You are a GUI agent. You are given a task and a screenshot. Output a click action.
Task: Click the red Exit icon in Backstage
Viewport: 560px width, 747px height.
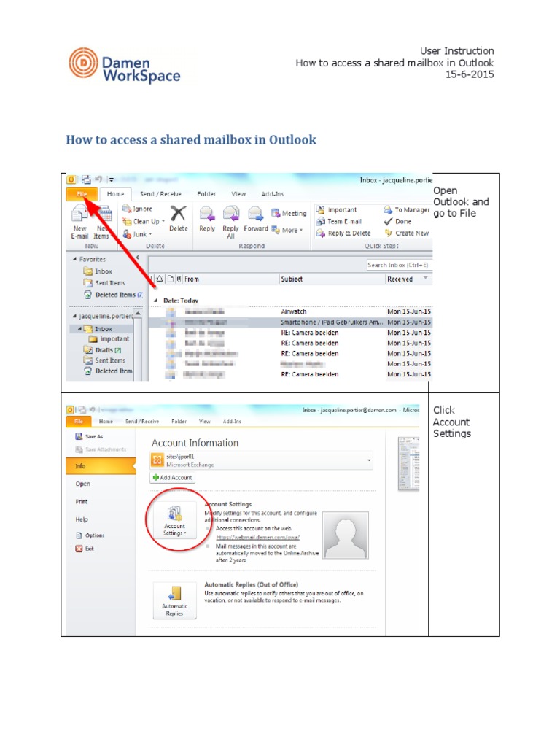79,549
